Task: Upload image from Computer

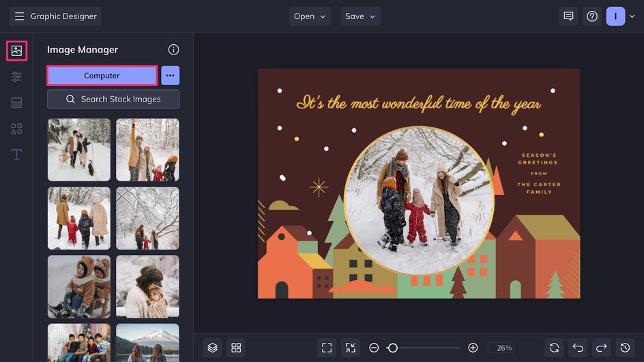Action: coord(102,76)
